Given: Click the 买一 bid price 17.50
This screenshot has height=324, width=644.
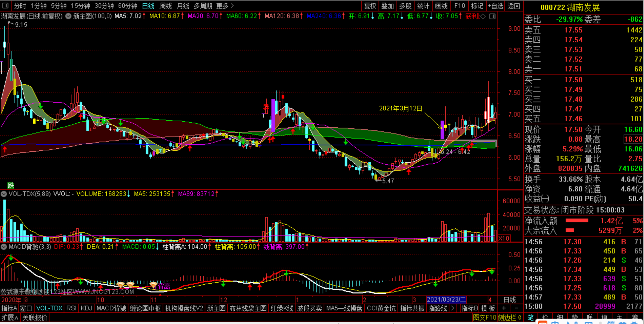Looking at the screenshot, I should (x=573, y=80).
